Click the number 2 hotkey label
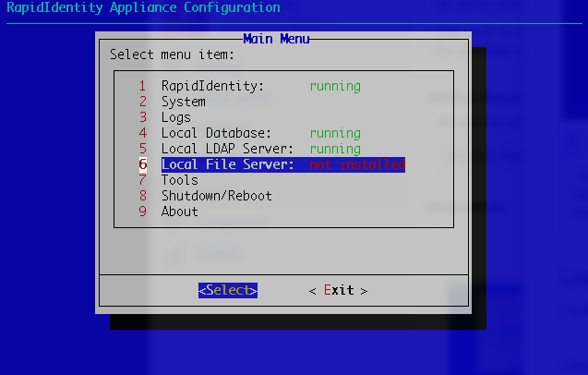588x375 pixels. [143, 102]
